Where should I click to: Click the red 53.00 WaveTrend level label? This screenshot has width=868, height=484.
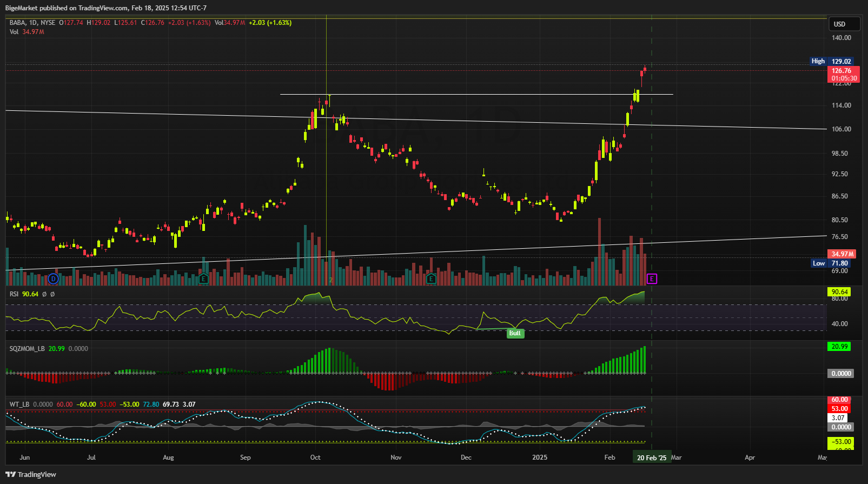pos(839,409)
